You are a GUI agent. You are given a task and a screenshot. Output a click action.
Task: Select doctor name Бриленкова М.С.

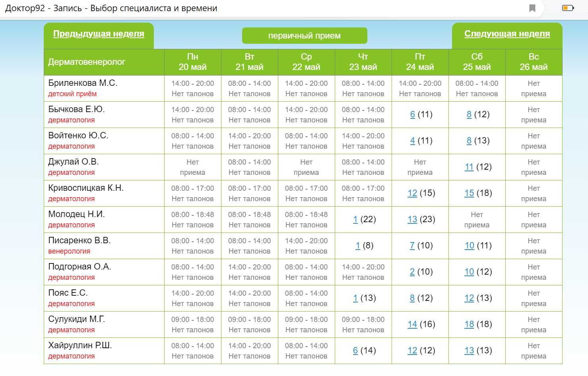pyautogui.click(x=83, y=83)
